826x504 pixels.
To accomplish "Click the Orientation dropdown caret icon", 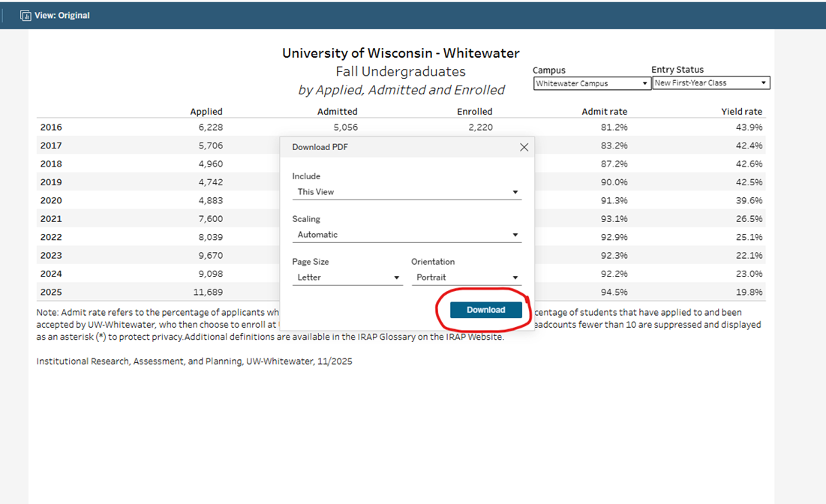I will tap(515, 277).
